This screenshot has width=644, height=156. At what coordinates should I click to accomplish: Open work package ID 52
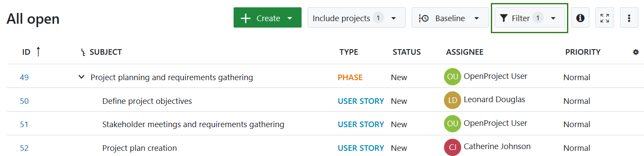coord(24,148)
